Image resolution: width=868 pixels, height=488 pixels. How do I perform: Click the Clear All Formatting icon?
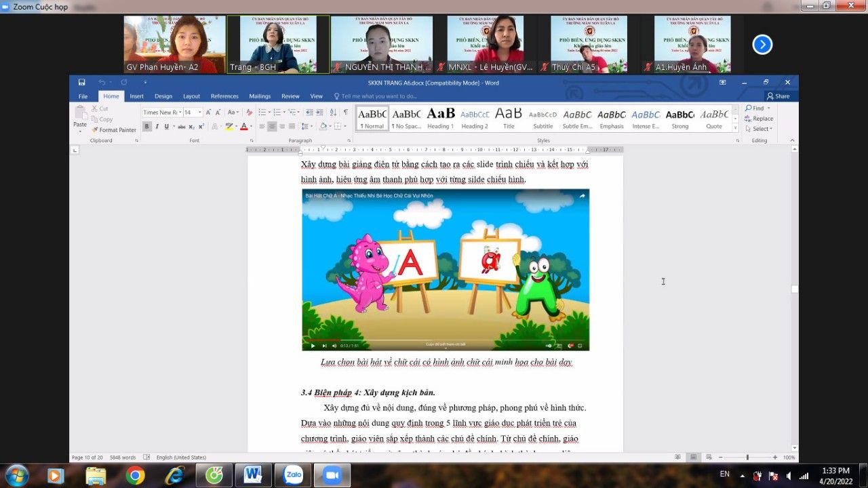[249, 113]
